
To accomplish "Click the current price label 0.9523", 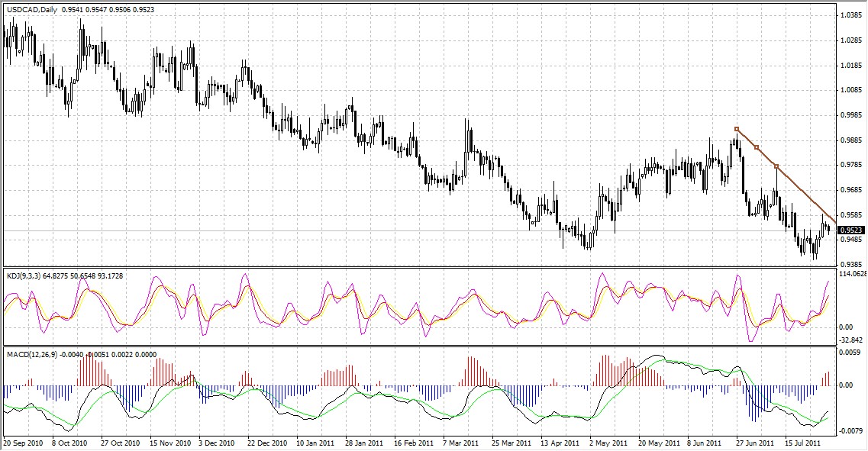I will 851,230.
